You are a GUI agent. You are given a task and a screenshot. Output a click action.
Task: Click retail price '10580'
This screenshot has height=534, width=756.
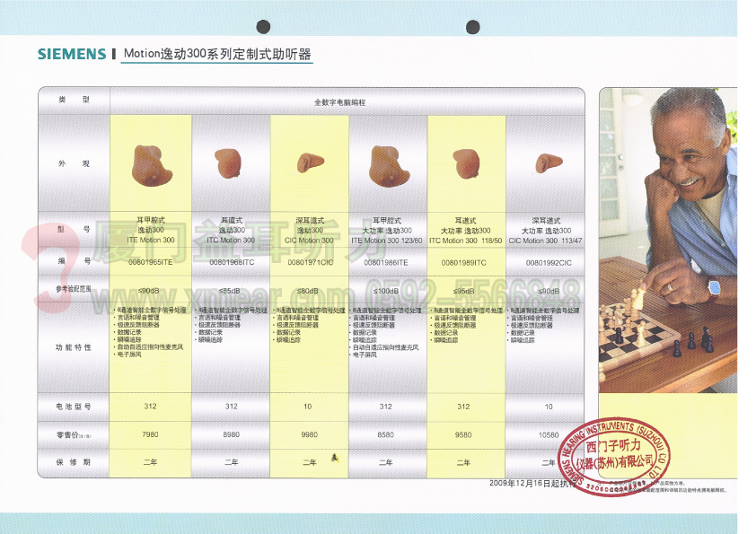[x=549, y=434]
